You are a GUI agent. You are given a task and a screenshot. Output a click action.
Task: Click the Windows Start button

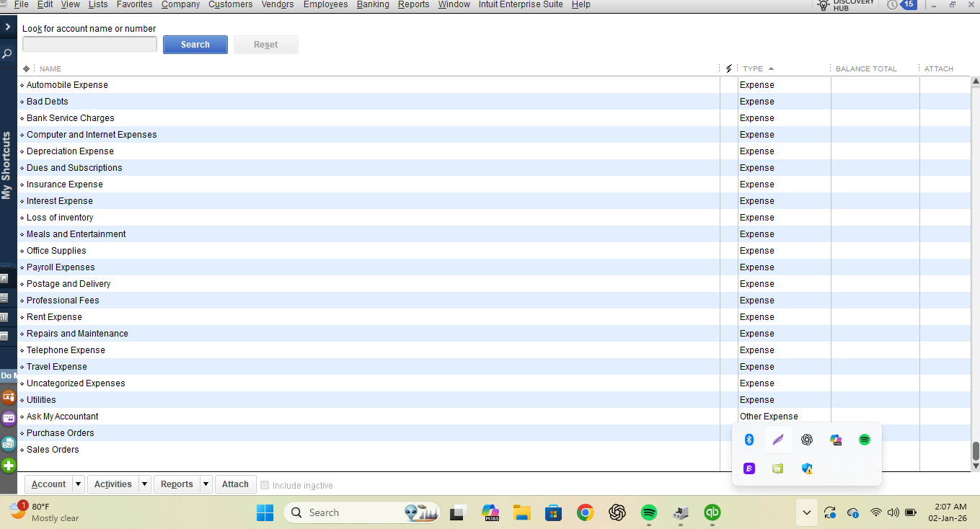(x=265, y=512)
